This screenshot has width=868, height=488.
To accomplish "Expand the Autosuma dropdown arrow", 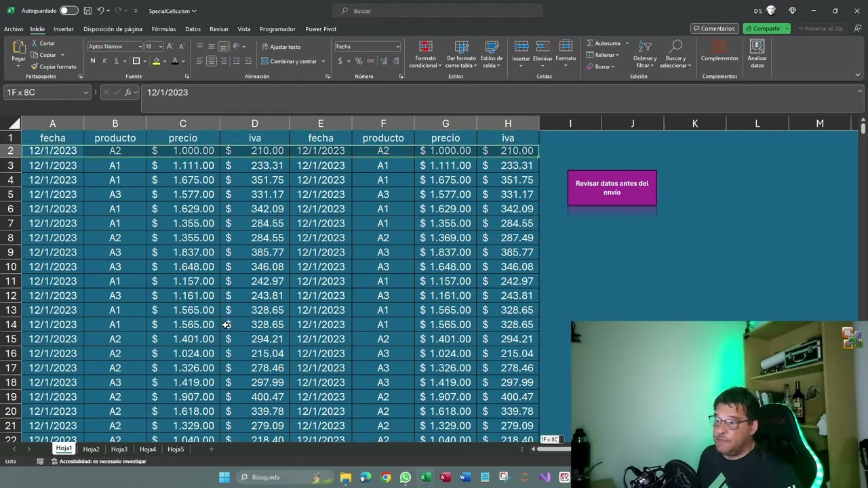I will [627, 43].
